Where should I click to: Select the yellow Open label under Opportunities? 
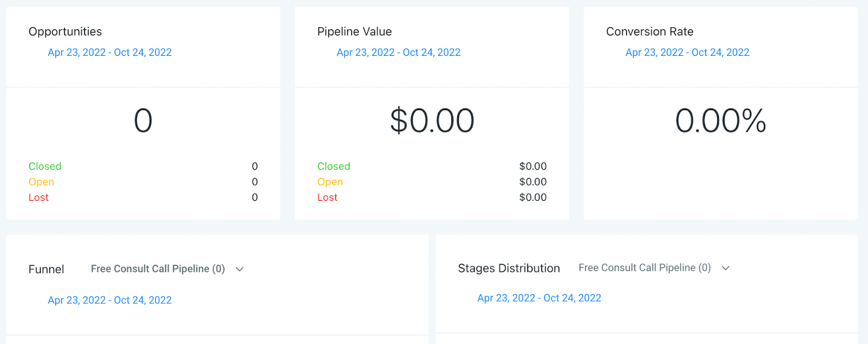point(41,182)
